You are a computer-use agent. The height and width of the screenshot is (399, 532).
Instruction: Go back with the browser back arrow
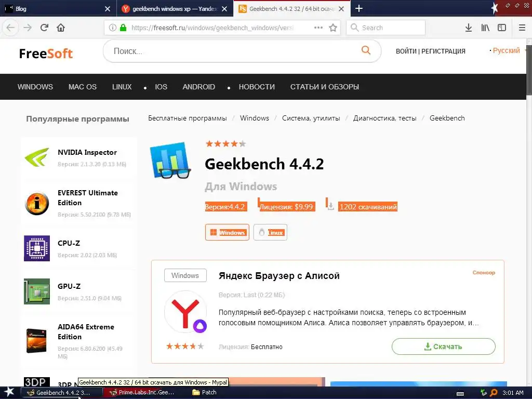pyautogui.click(x=10, y=28)
